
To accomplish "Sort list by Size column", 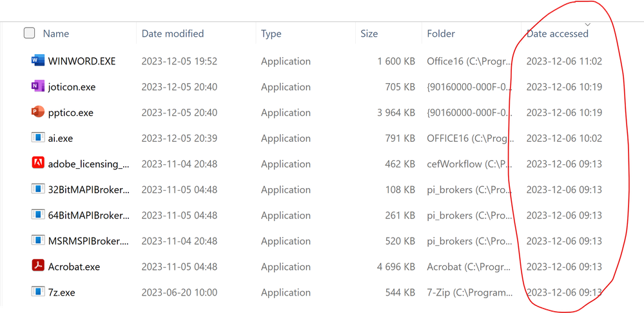I will [x=369, y=33].
